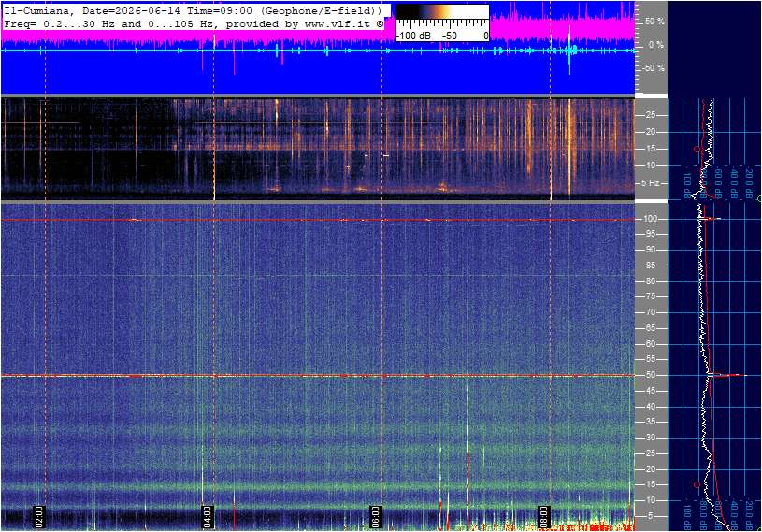This screenshot has width=762, height=532.
Task: Click the '50 %' amplitude axis label
Action: point(654,22)
